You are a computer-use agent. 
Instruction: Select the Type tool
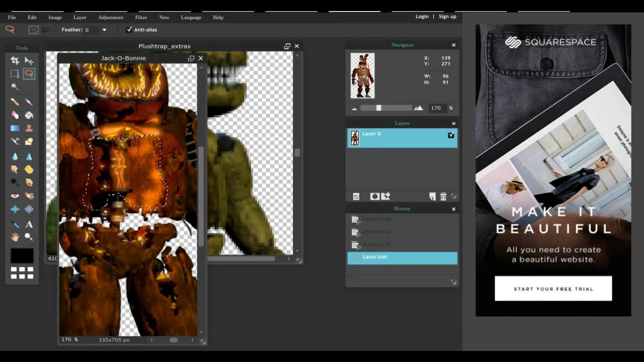[29, 224]
